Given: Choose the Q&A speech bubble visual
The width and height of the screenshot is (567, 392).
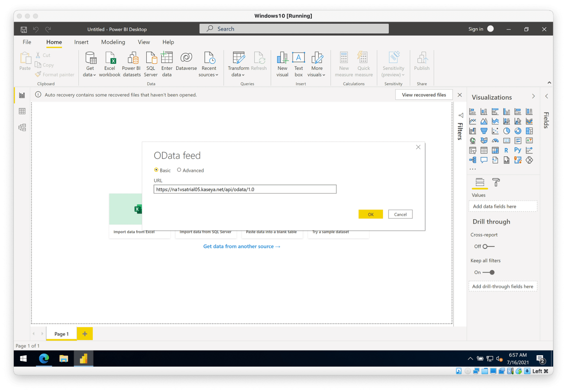Looking at the screenshot, I should click(x=484, y=160).
